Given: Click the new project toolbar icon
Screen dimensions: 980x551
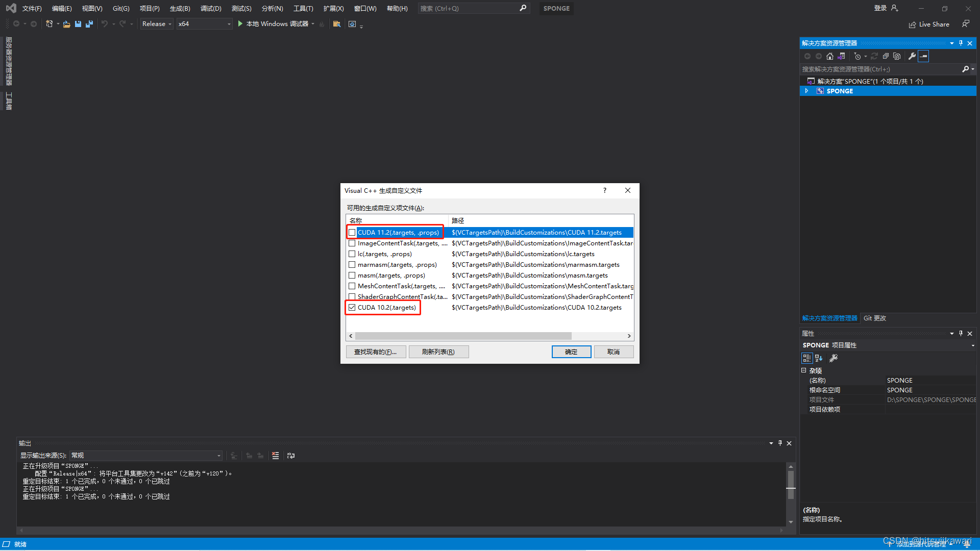Looking at the screenshot, I should (49, 24).
